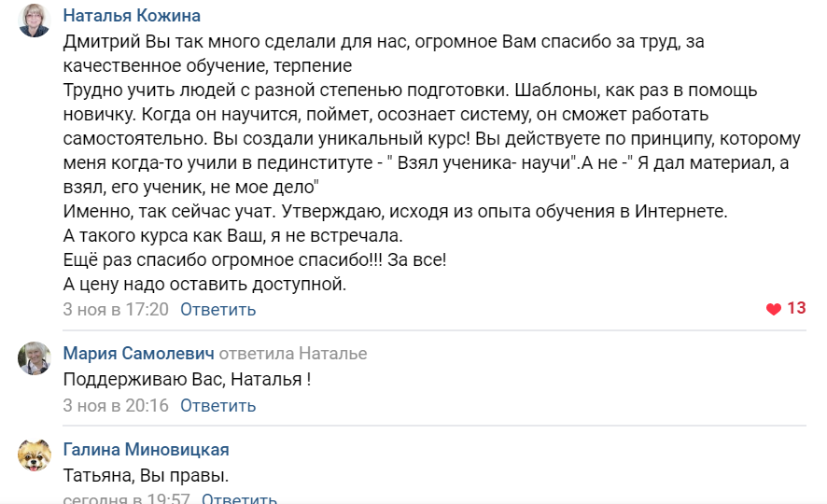
Task: Reply to Мария Самолевич's comment
Action: pos(217,405)
